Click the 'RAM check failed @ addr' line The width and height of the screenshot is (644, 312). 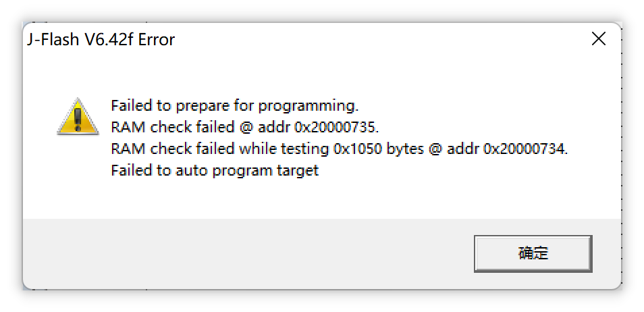(x=245, y=128)
